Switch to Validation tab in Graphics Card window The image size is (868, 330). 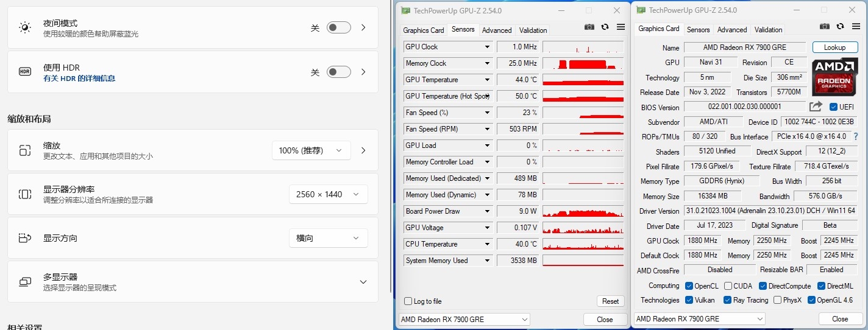768,30
